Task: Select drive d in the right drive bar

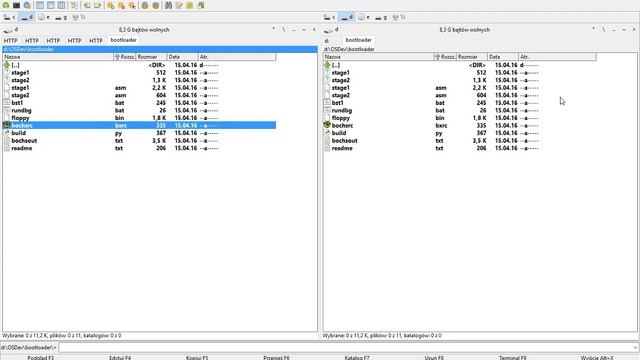Action: (x=347, y=17)
